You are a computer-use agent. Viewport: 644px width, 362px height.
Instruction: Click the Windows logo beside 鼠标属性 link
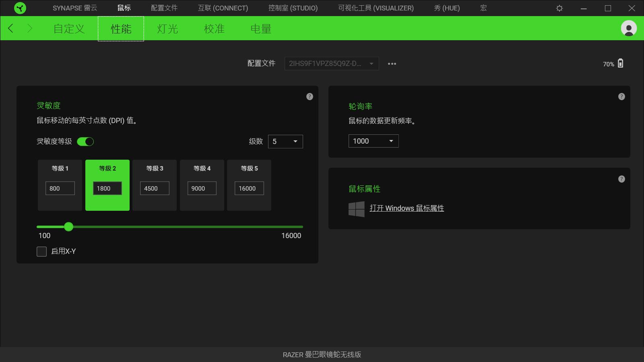tap(356, 208)
